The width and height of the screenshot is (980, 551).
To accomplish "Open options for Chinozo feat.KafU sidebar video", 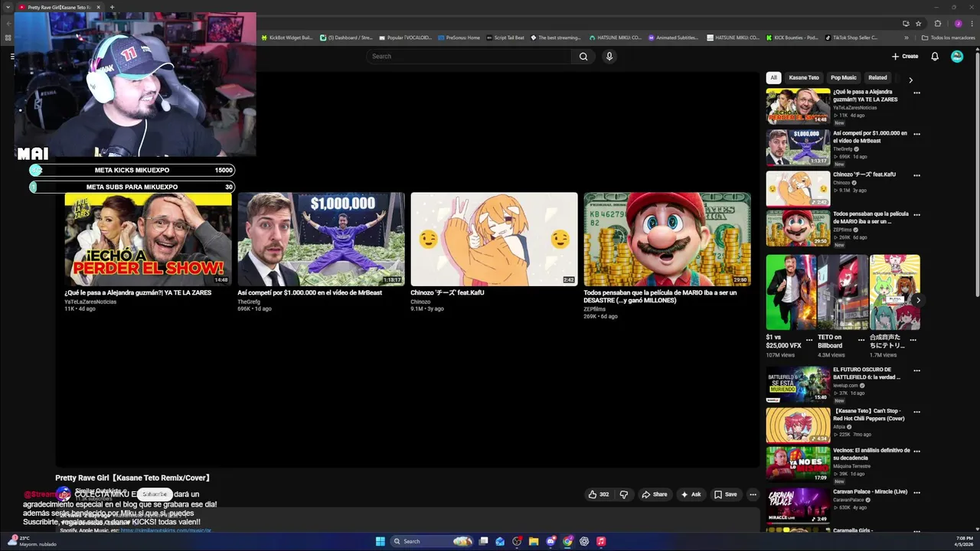I will [916, 175].
